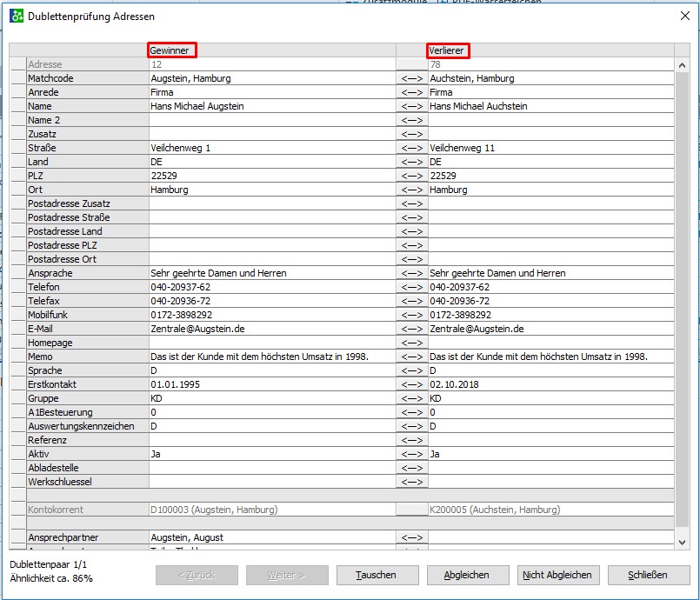
Task: Click the Nicht Abgleichen button
Action: (558, 575)
